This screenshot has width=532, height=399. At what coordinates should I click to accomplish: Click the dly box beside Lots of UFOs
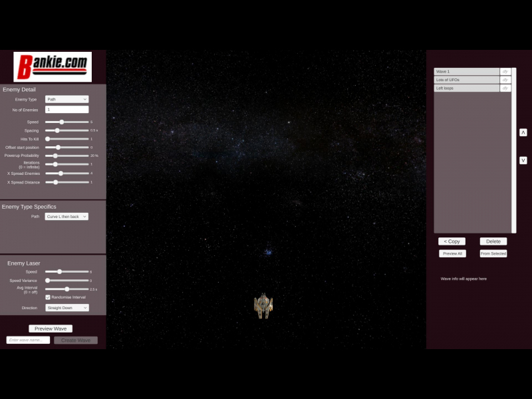tap(505, 80)
